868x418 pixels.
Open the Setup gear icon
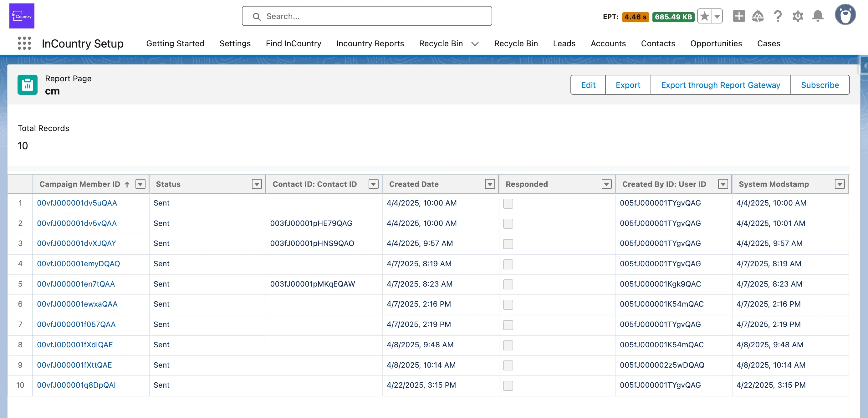[798, 16]
